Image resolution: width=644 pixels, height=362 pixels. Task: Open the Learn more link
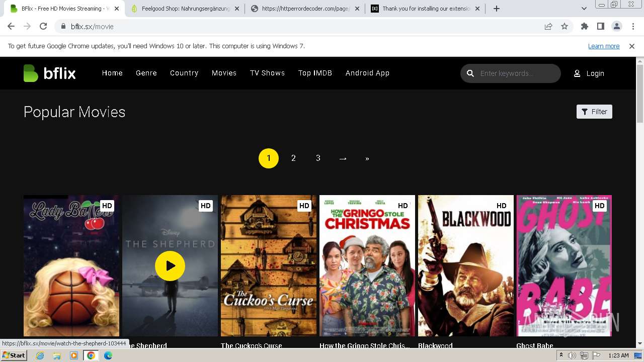click(x=604, y=46)
